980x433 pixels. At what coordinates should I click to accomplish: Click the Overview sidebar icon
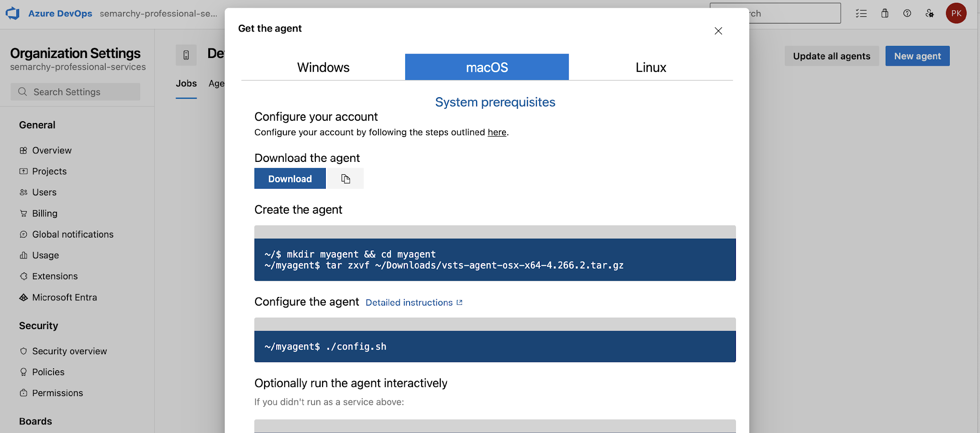click(23, 150)
